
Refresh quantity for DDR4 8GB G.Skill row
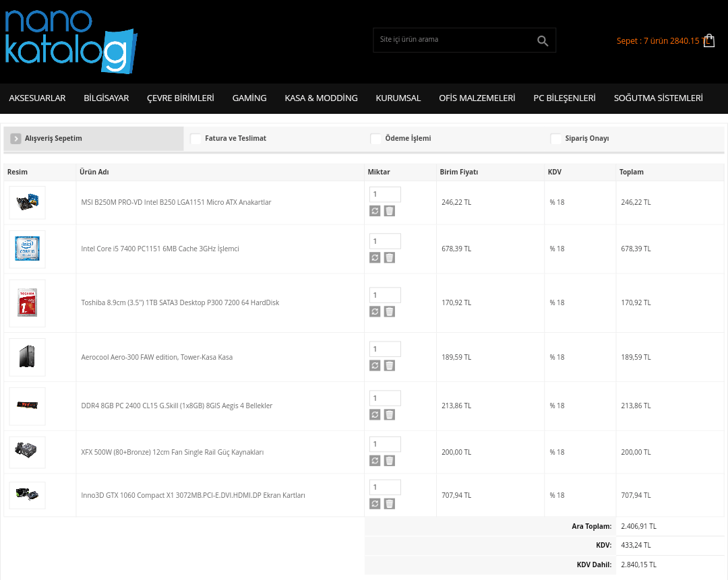pos(375,414)
